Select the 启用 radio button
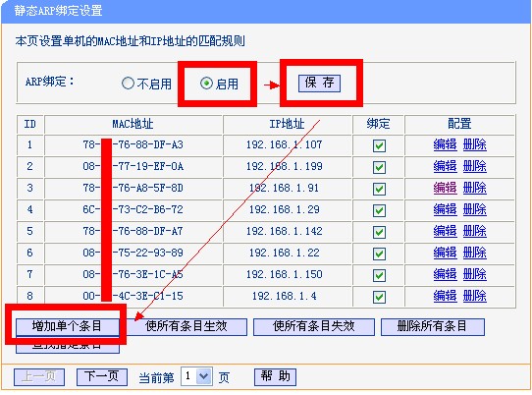Viewport: 532px width, 395px height. coord(206,83)
